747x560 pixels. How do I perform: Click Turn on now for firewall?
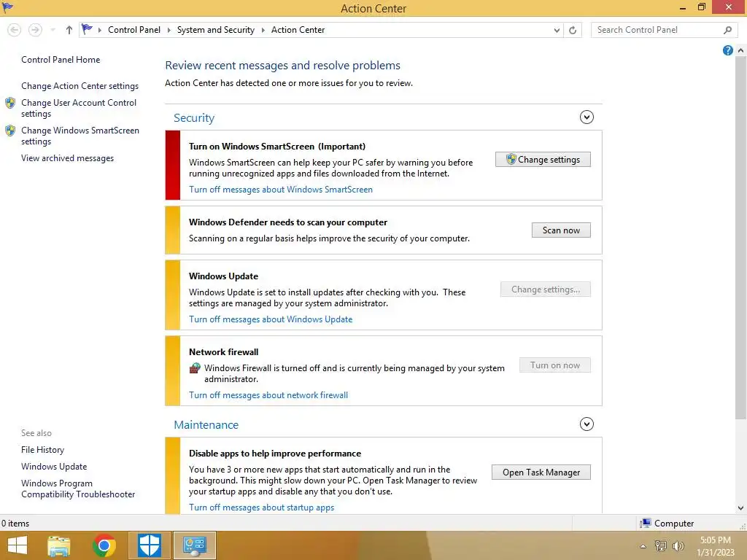(x=554, y=365)
